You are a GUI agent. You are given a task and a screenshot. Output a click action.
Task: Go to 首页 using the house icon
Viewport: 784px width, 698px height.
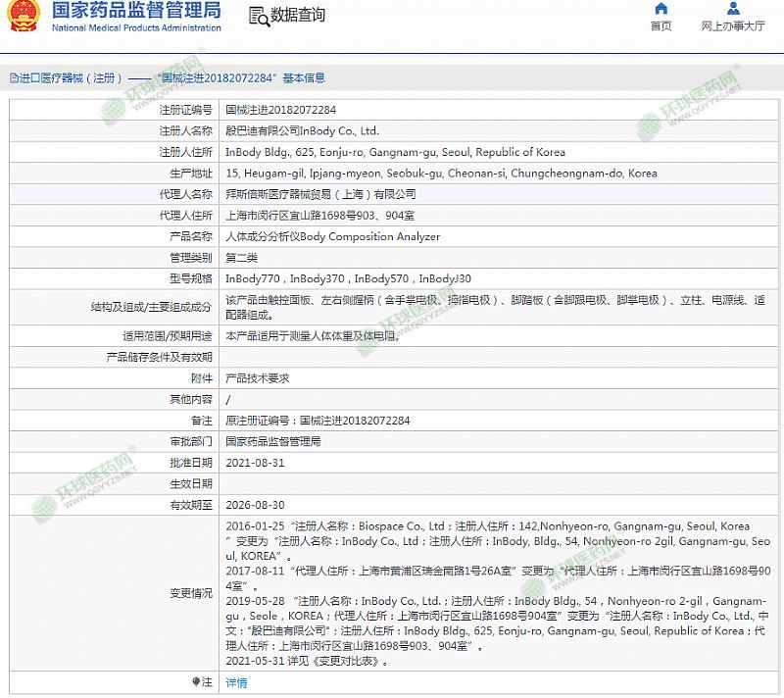pos(661,9)
